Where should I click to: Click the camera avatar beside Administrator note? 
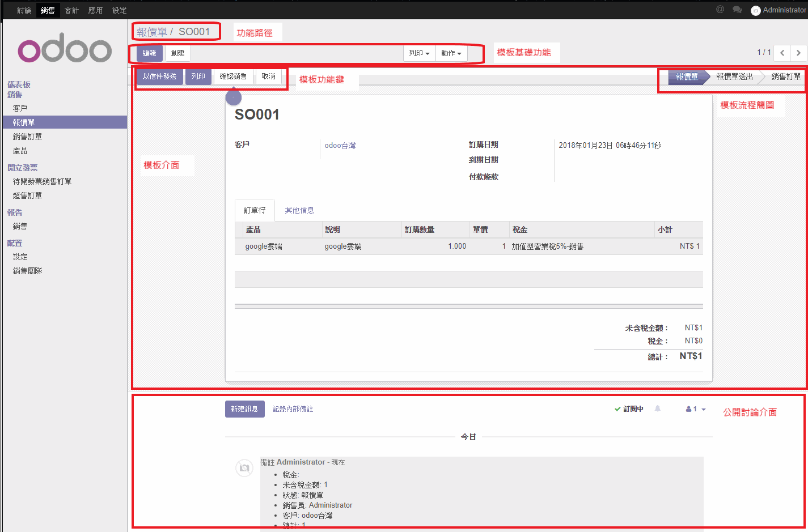[x=244, y=467]
